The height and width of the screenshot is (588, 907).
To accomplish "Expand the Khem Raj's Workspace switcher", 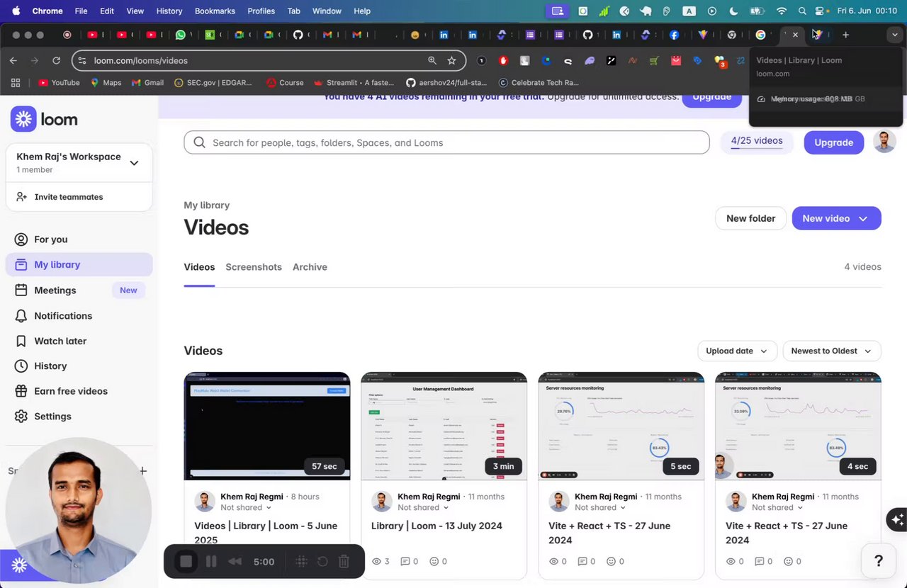I will point(134,163).
